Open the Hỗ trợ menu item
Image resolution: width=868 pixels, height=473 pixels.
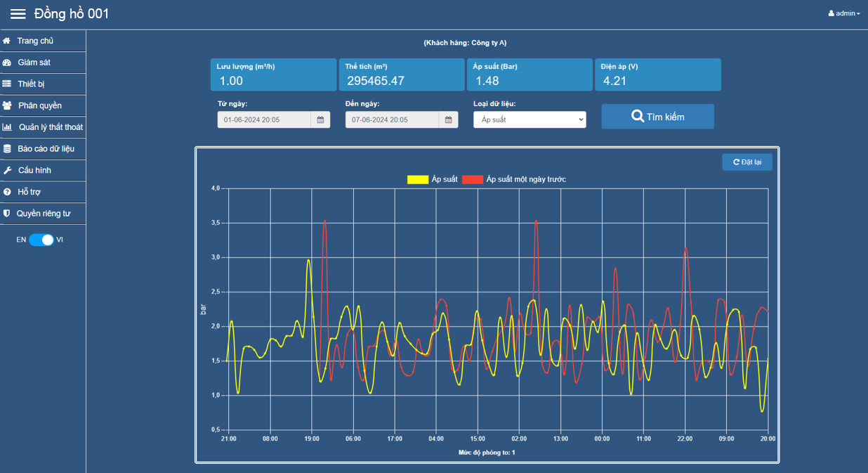point(28,192)
